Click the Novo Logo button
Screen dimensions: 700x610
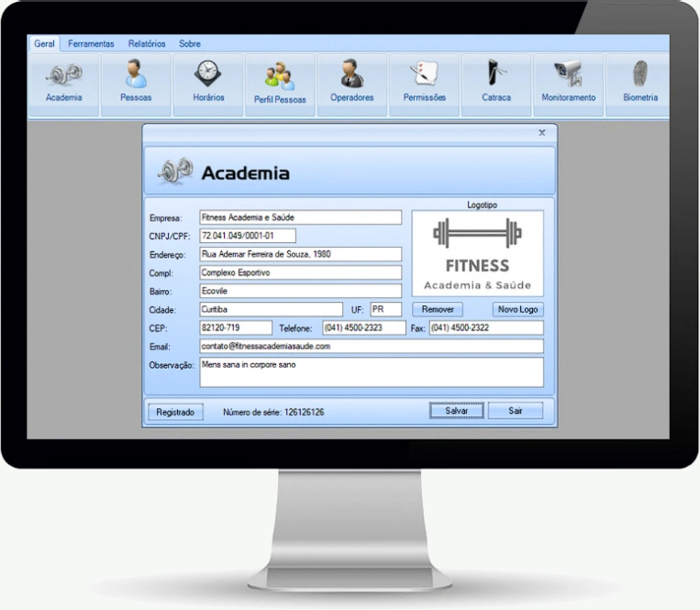tap(517, 309)
